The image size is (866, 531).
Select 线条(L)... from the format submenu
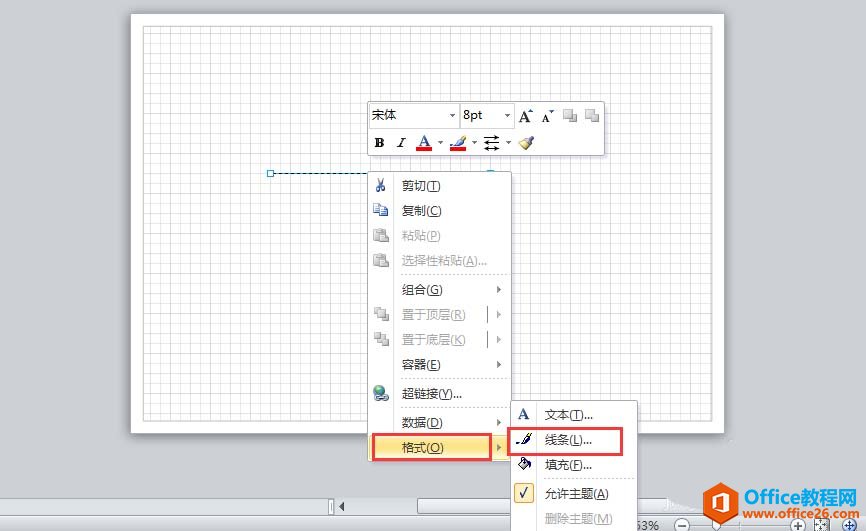(x=567, y=440)
